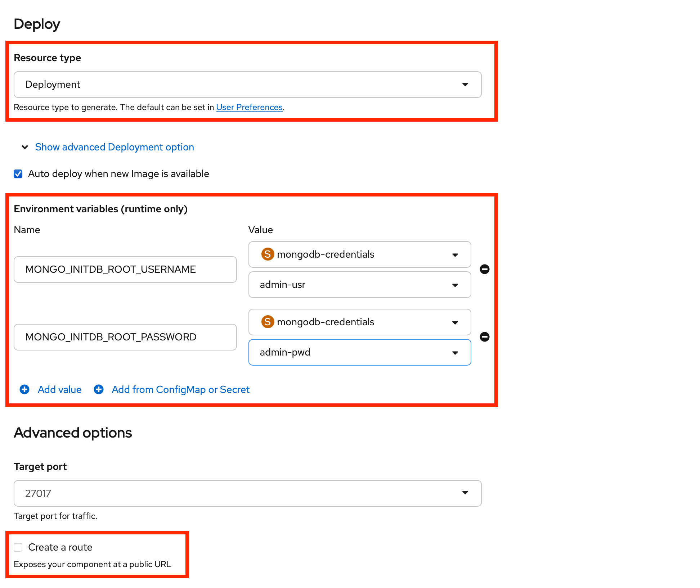Click plus icon beside Add from ConfigMap
Screen dimensions: 700x588
[x=99, y=389]
